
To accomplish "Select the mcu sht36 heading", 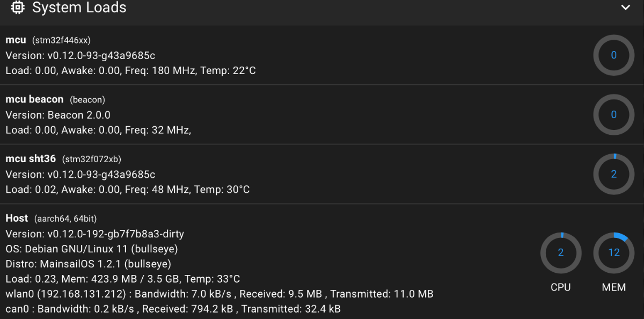I will click(x=31, y=159).
